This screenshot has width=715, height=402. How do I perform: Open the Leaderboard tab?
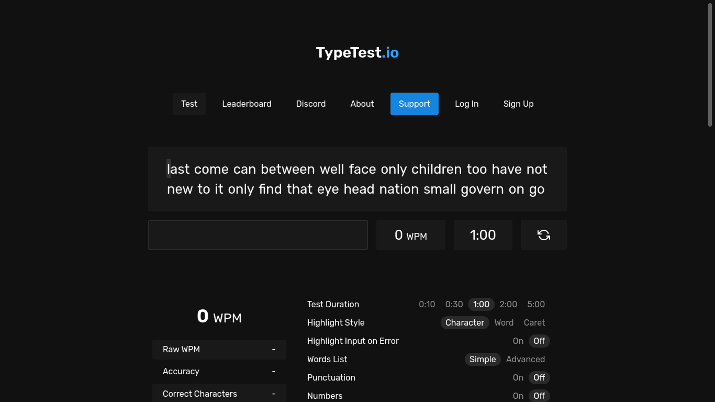247,104
